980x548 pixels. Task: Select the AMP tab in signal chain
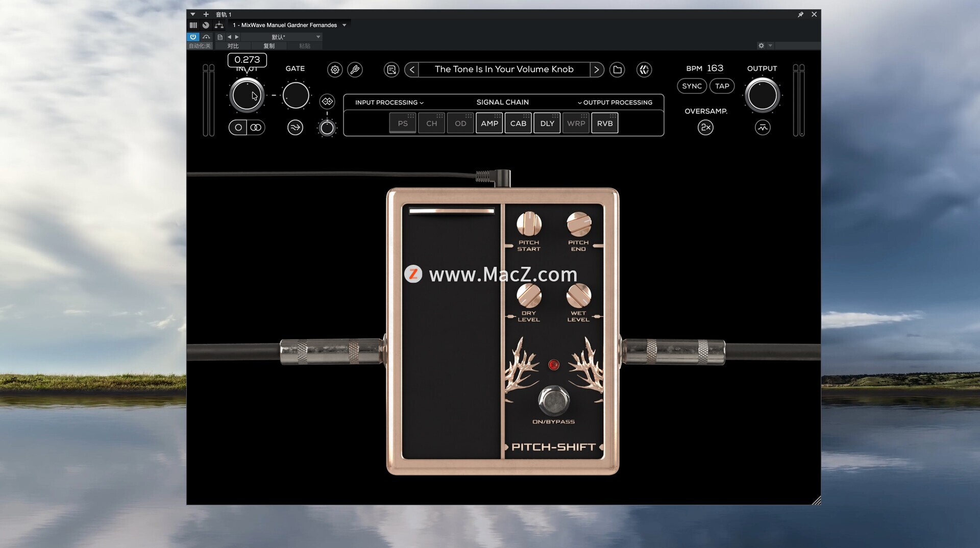(489, 123)
